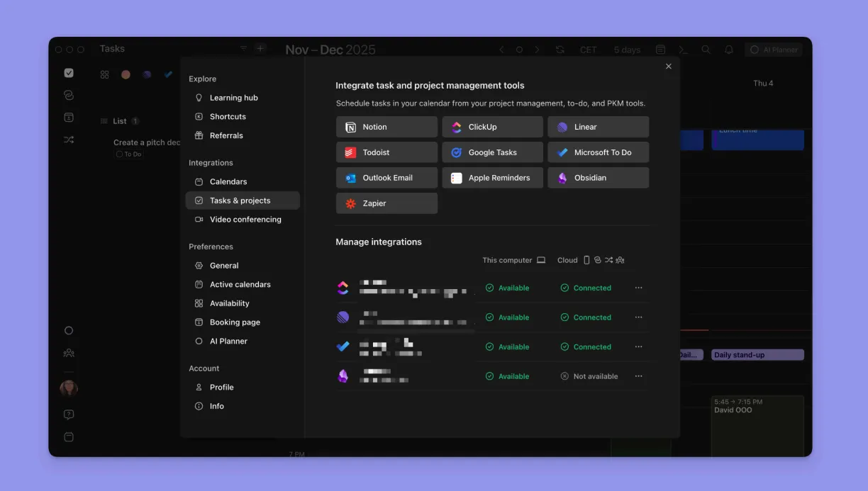This screenshot has height=491, width=868.
Task: Open the AI Planner button in toolbar
Action: (774, 50)
